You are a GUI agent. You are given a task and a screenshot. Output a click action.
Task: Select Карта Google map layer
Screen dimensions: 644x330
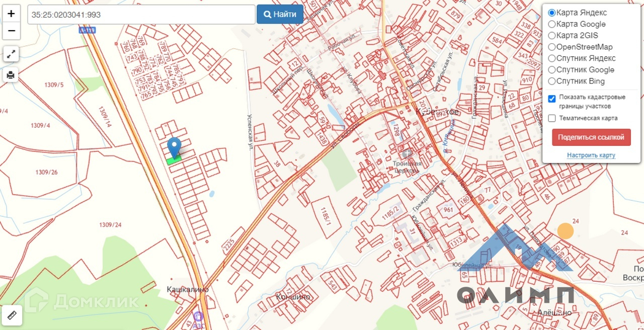point(551,24)
